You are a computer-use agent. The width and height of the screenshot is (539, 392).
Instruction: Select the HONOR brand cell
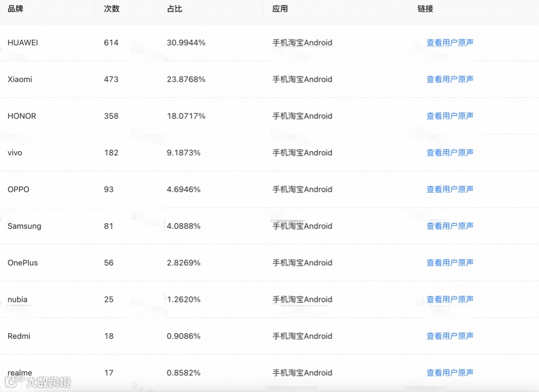22,116
